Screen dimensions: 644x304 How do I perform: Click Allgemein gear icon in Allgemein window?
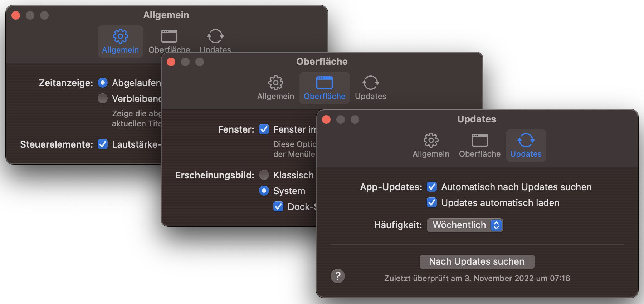pyautogui.click(x=120, y=36)
